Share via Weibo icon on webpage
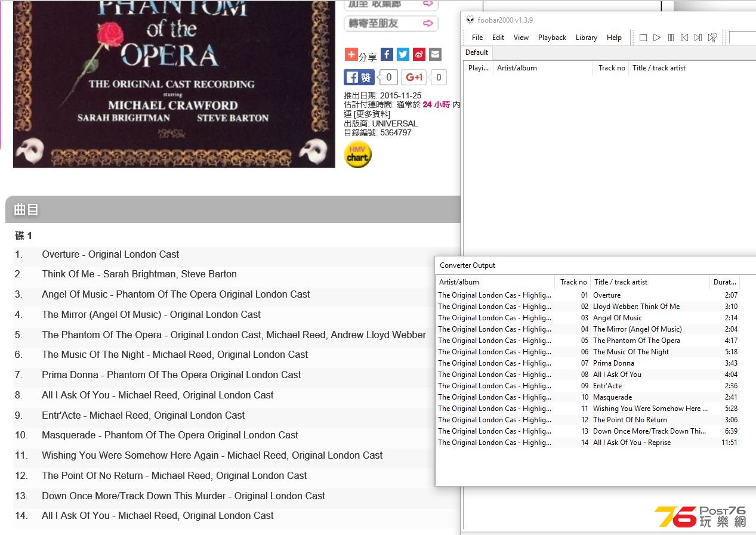This screenshot has width=756, height=535. point(419,54)
